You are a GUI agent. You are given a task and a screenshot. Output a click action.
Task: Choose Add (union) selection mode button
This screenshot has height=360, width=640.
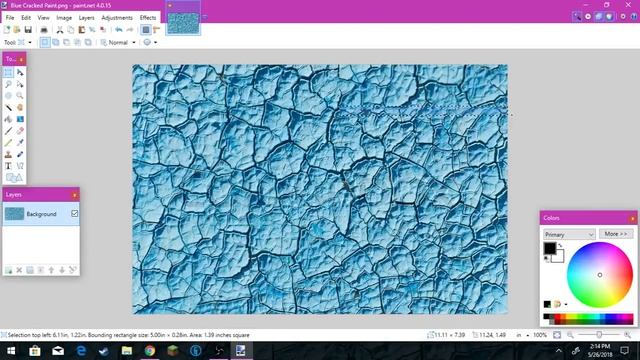(56, 42)
